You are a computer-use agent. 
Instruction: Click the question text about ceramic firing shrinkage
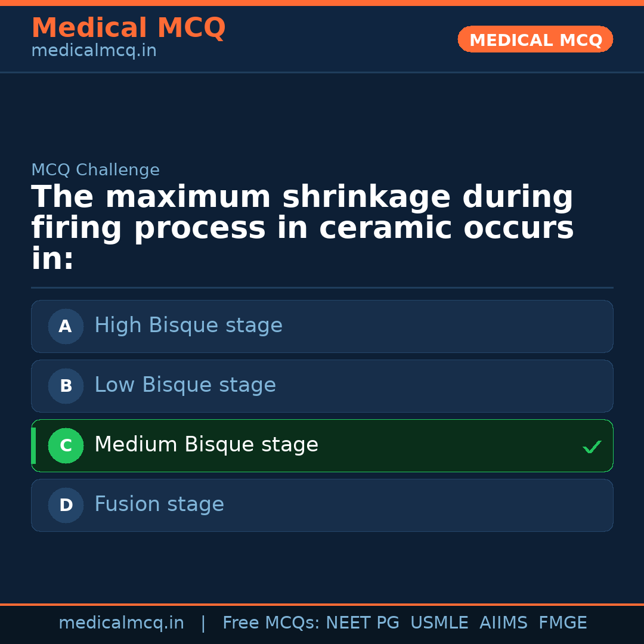[x=302, y=227]
